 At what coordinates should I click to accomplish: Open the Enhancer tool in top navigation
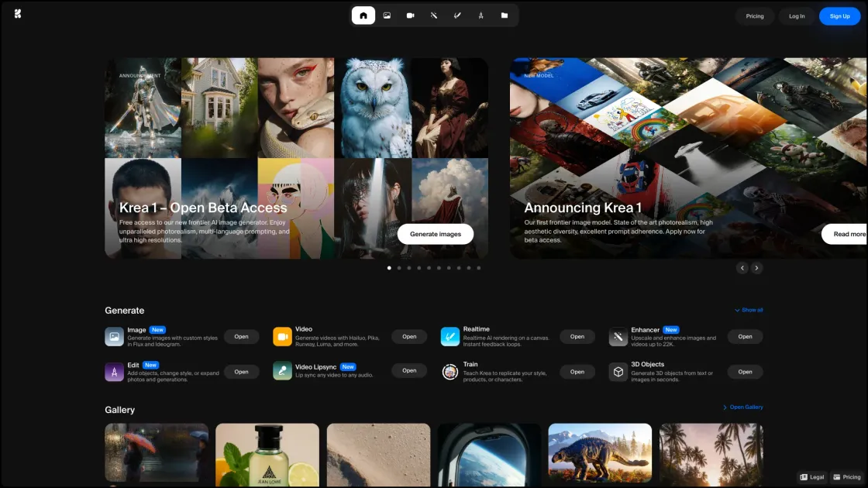click(x=434, y=15)
